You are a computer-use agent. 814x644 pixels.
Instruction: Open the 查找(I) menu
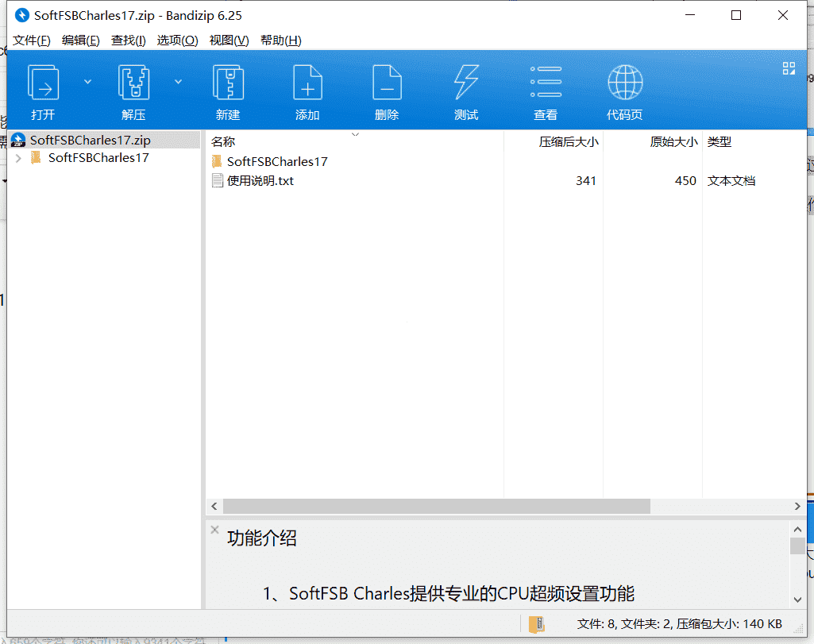tap(128, 40)
